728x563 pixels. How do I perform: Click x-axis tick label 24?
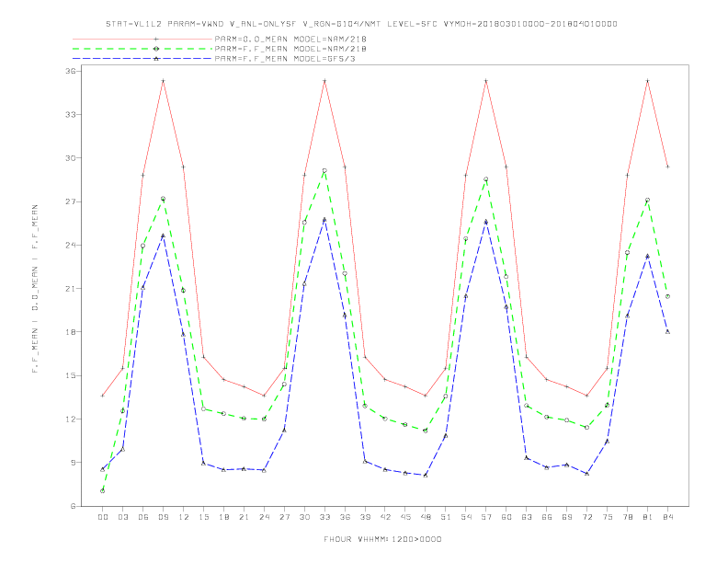click(x=264, y=517)
